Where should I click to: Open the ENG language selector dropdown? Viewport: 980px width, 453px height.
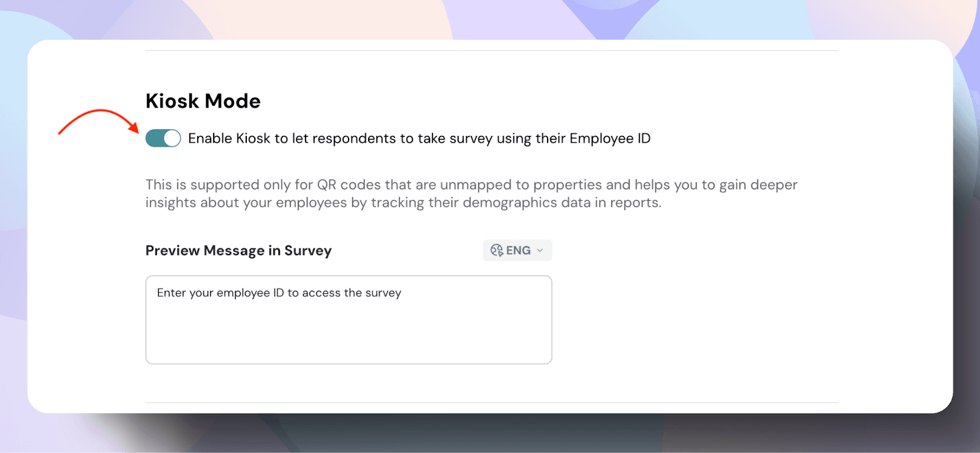(517, 250)
